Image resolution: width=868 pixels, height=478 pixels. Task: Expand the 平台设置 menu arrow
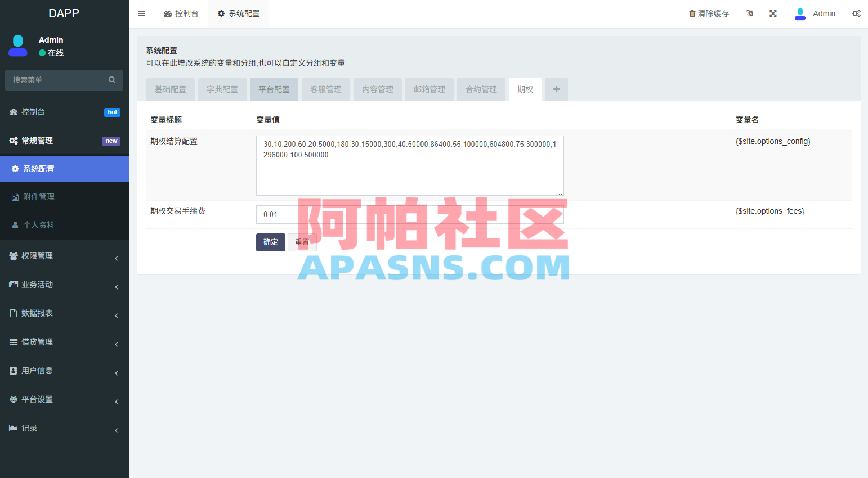tap(117, 402)
